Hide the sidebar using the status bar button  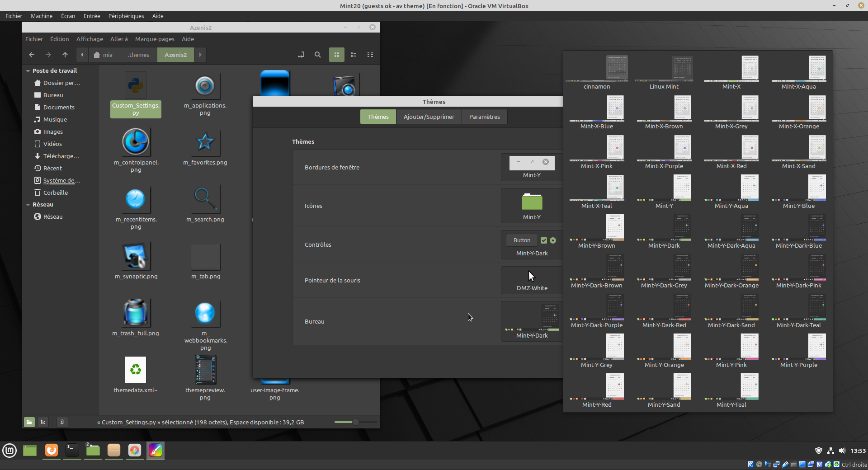62,422
